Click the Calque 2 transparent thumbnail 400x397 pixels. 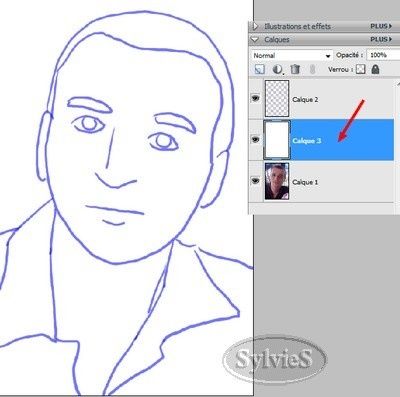click(x=277, y=98)
